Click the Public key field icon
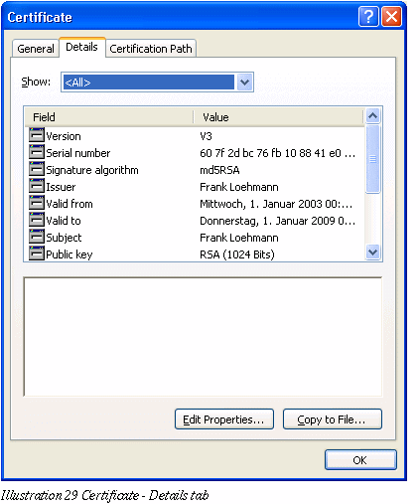 (x=37, y=253)
